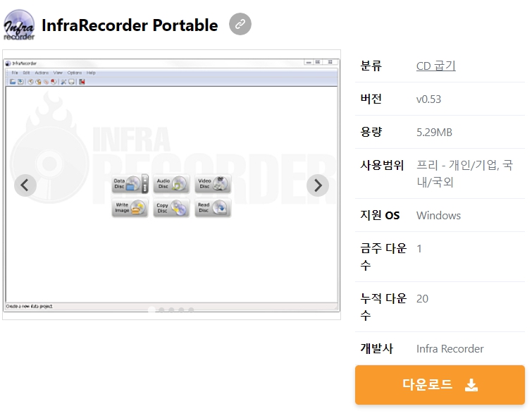
Task: Click the version value v0.53
Action: 428,99
